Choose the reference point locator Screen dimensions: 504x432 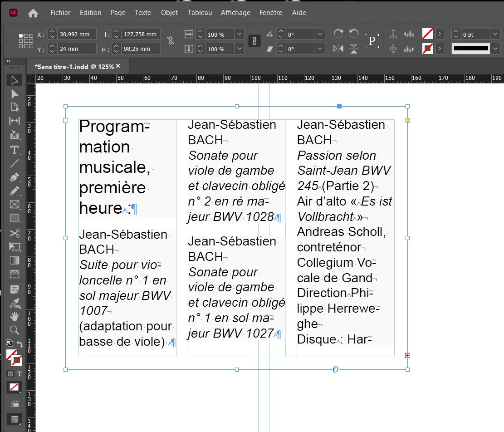pyautogui.click(x=26, y=41)
